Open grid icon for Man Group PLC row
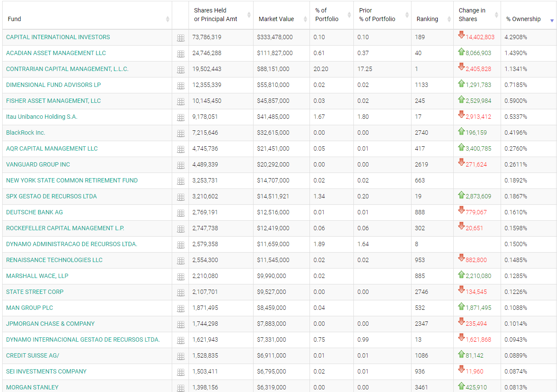 coord(181,309)
